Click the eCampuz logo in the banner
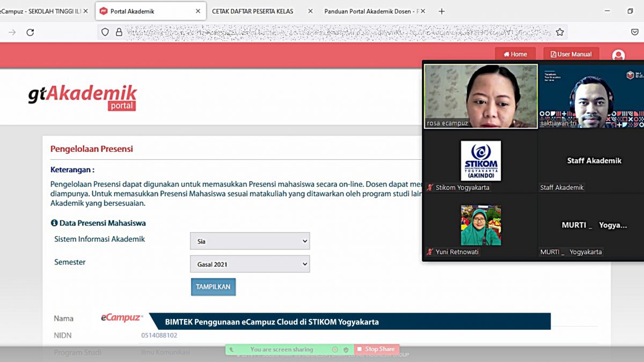The image size is (644, 362). coord(122,318)
